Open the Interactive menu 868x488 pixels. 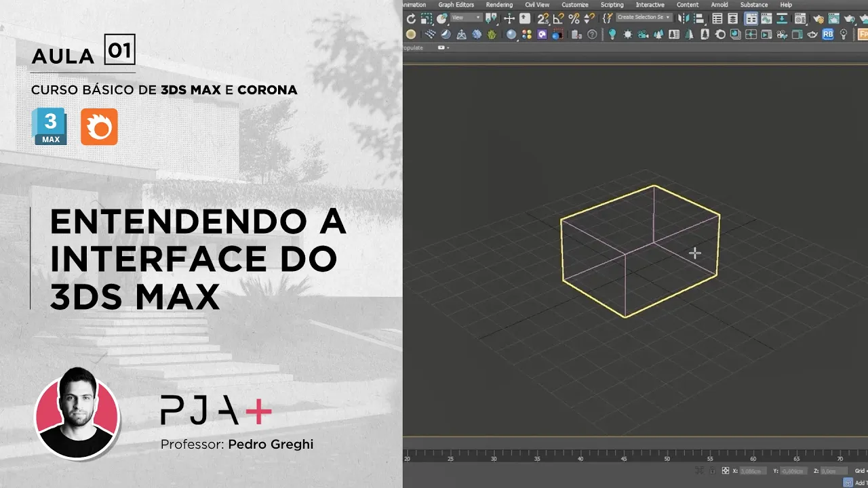coord(650,5)
